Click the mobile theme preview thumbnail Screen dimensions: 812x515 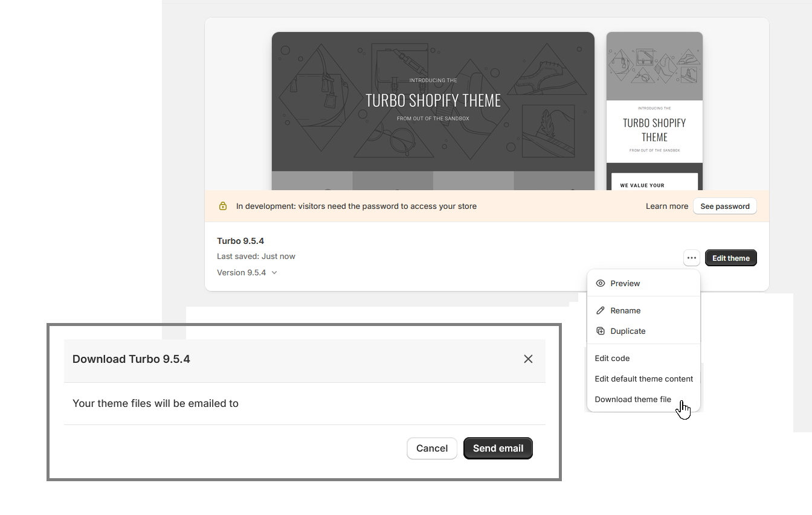tap(654, 111)
